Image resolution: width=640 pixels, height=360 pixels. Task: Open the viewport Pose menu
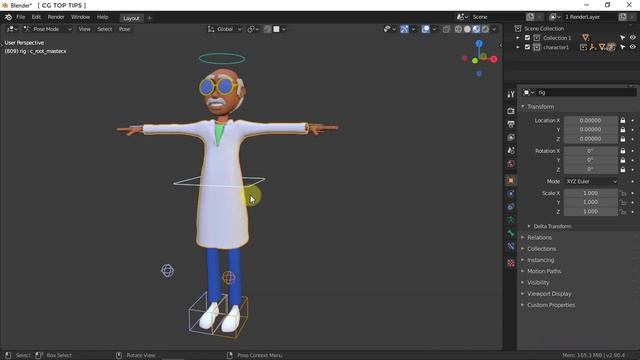tap(124, 29)
